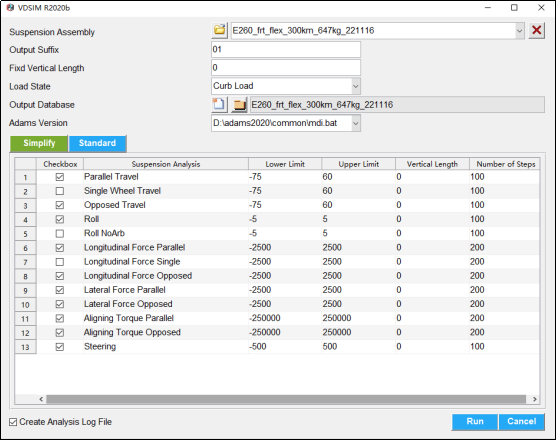Click the horizontal scrollbar under the table

coord(286,399)
